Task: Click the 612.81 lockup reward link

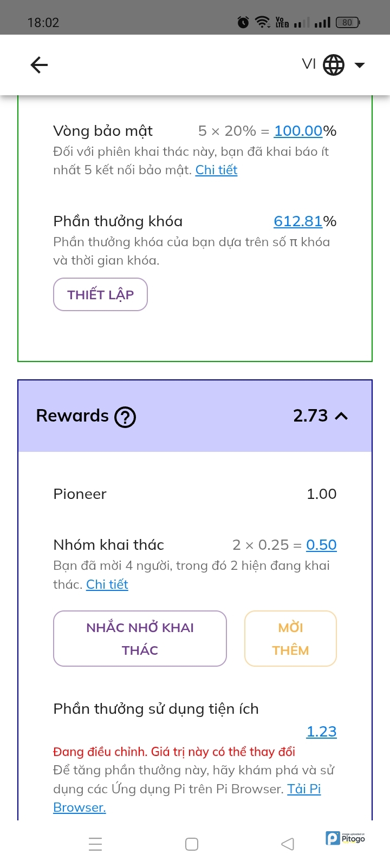Action: coord(298,221)
